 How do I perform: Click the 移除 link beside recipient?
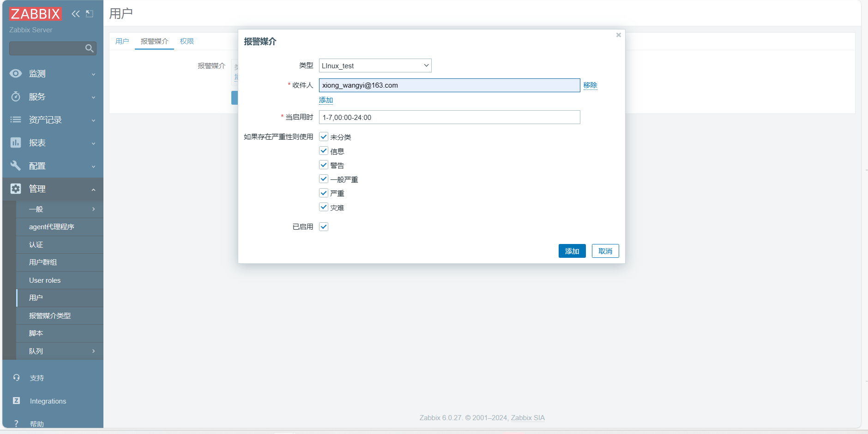coord(590,85)
